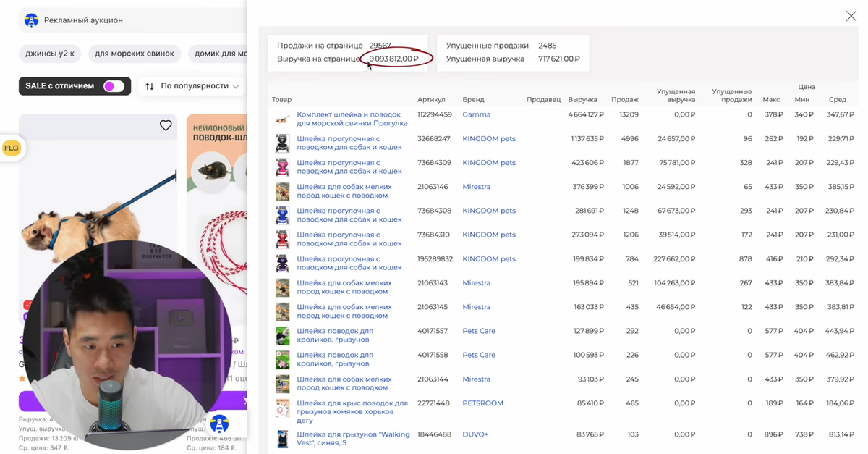Close the sales analytics panel
Image resolution: width=868 pixels, height=454 pixels.
point(851,16)
